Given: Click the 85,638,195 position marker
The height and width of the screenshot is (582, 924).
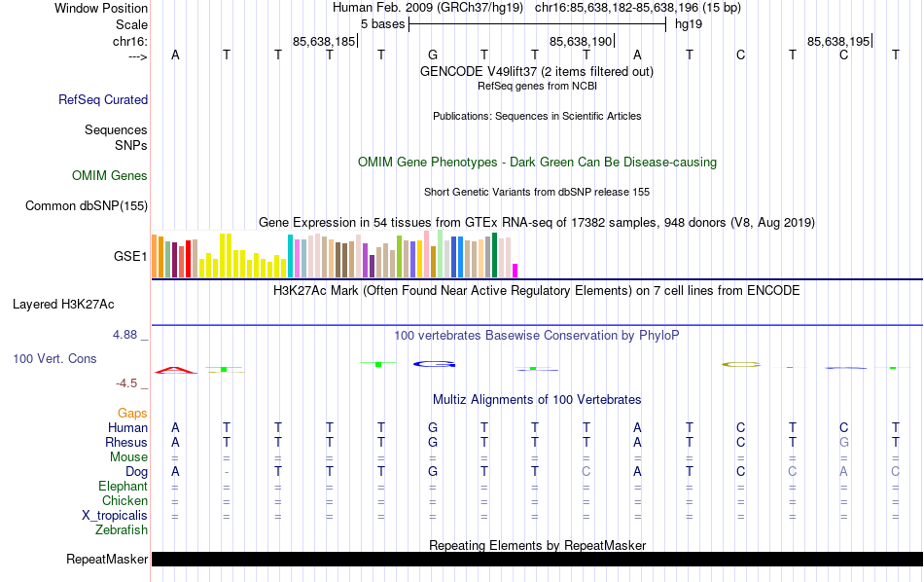Looking at the screenshot, I should point(838,41).
